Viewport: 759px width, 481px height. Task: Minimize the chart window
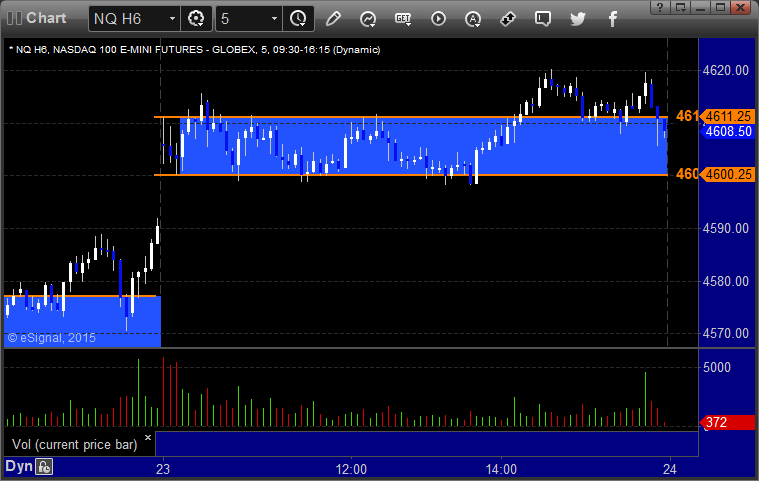coord(700,7)
